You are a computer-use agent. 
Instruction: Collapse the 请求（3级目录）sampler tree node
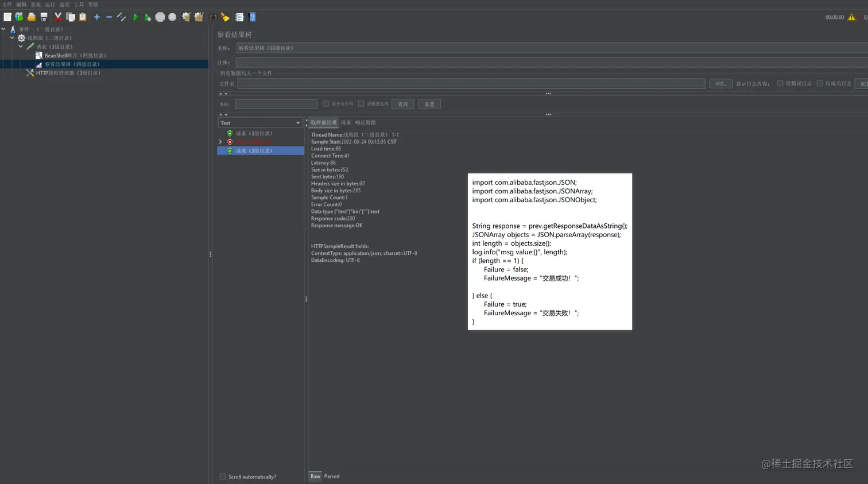(x=21, y=47)
